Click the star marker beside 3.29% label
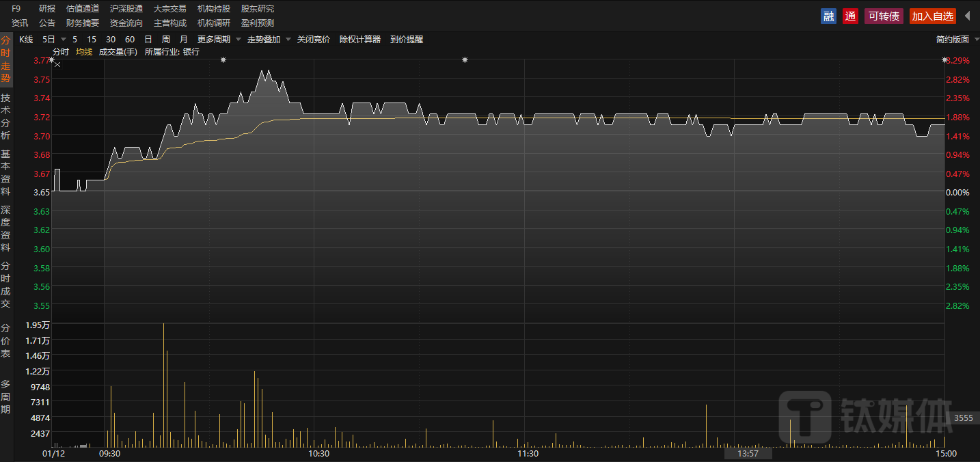The height and width of the screenshot is (462, 980). click(x=944, y=60)
